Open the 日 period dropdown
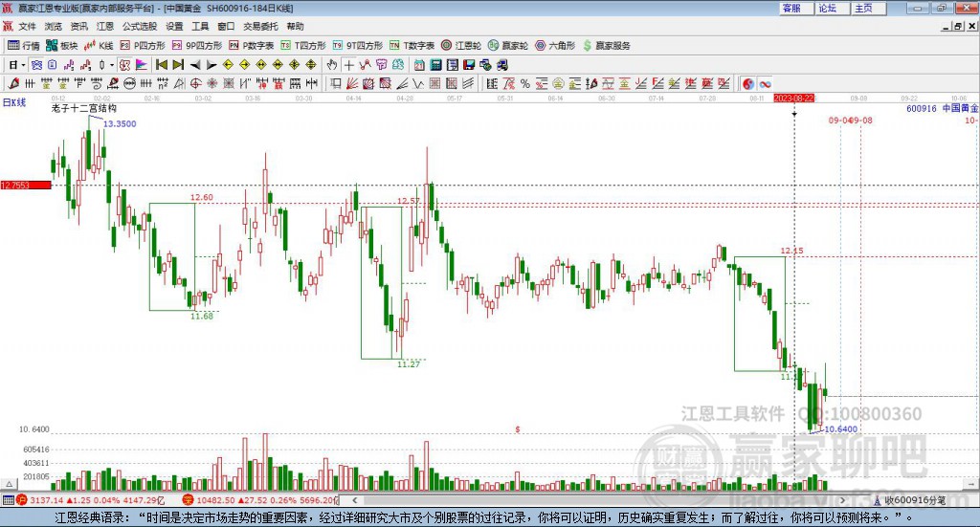The height and width of the screenshot is (527, 980). pos(17,65)
